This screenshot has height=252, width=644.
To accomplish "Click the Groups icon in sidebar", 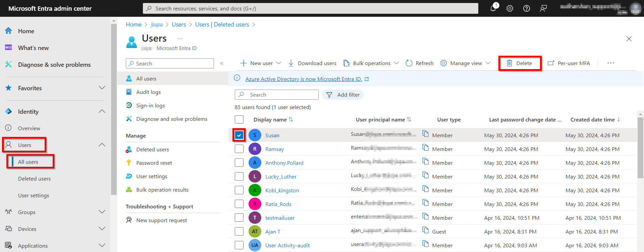I will tap(9, 212).
